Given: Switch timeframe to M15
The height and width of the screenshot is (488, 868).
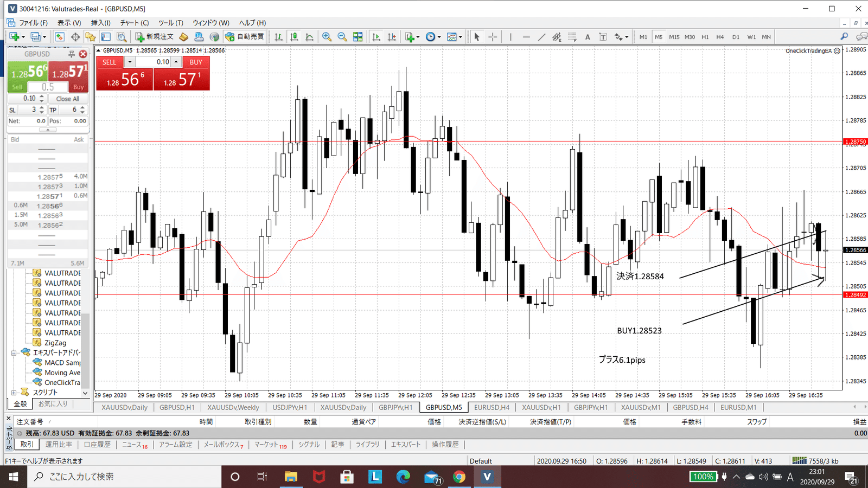Looking at the screenshot, I should (674, 37).
